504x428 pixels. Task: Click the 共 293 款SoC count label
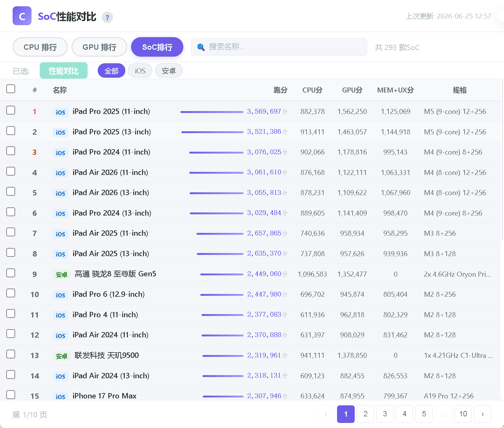pos(397,48)
